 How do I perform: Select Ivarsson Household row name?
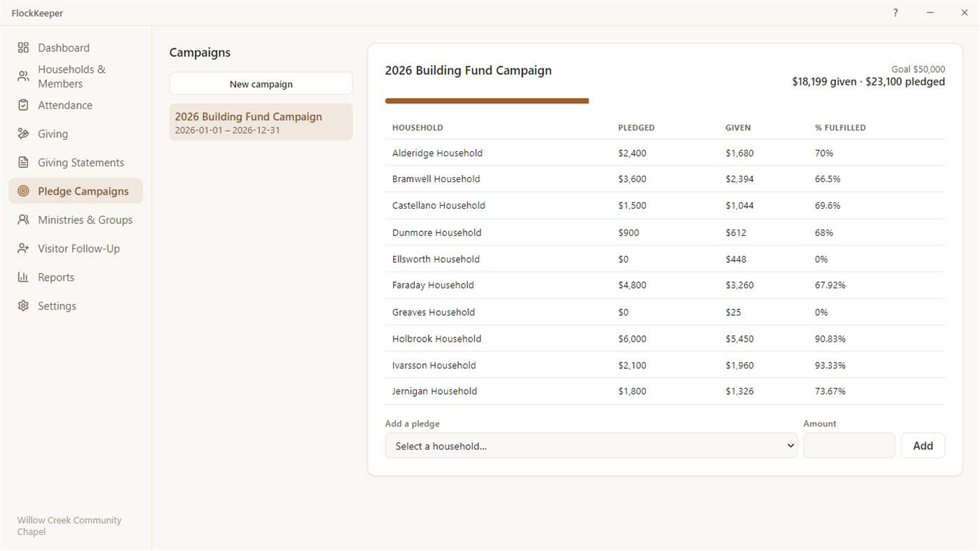coord(434,365)
